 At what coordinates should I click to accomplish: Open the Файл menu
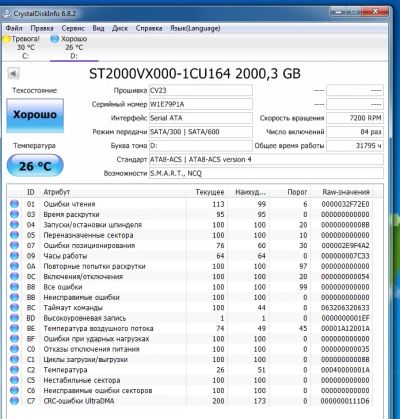click(x=14, y=28)
